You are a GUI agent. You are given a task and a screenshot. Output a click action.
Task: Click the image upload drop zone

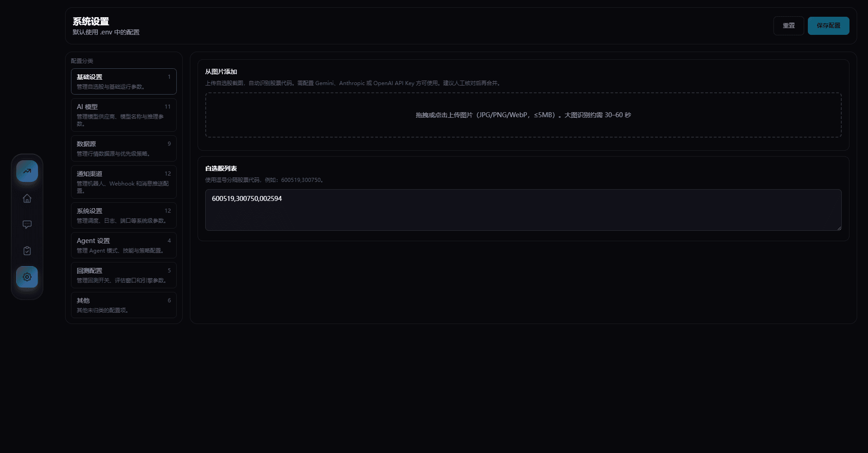coord(523,115)
